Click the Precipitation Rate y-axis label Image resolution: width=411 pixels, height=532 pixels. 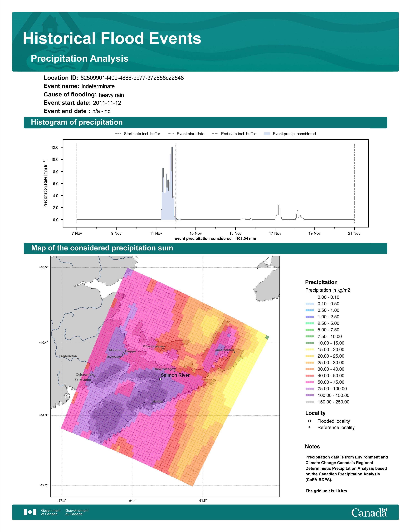45,183
